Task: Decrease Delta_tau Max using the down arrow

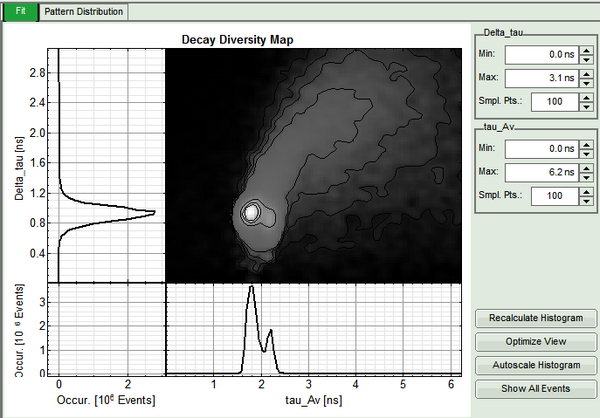Action: [584, 82]
